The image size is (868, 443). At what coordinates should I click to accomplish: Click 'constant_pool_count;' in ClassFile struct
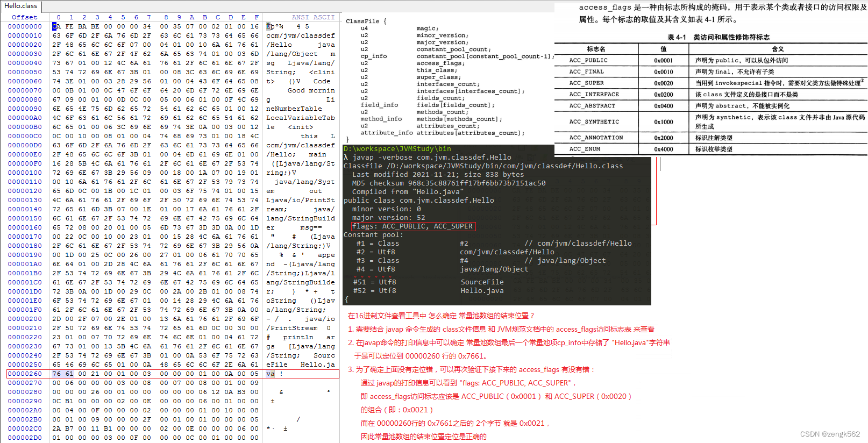click(453, 49)
